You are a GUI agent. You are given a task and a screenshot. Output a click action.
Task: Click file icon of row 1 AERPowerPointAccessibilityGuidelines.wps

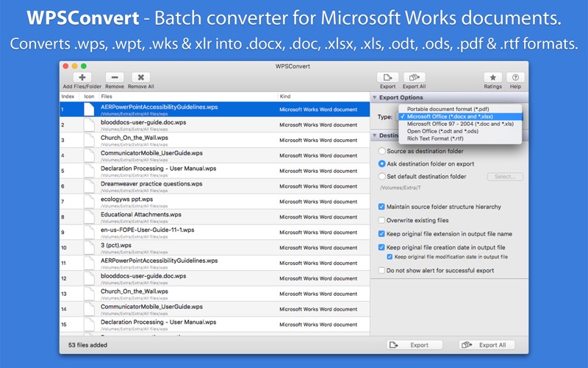click(x=89, y=109)
